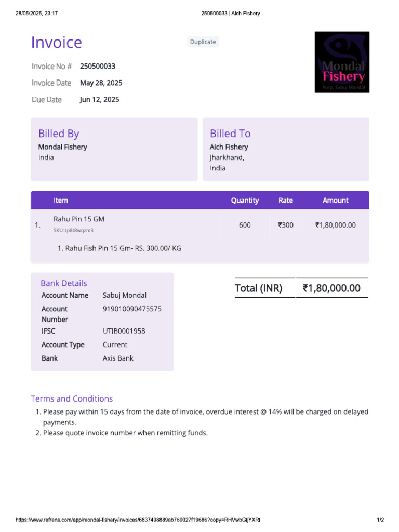Select the Rahu Pin 15 GM item name
399x532 pixels.
pyautogui.click(x=79, y=219)
